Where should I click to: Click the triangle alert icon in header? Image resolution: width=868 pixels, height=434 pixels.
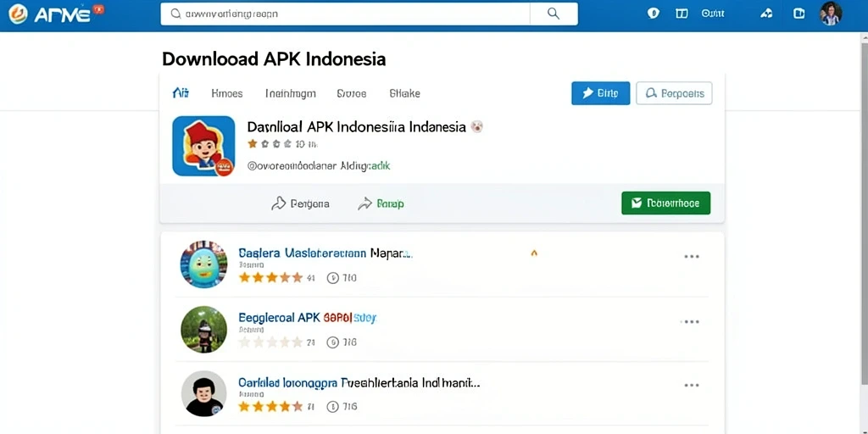click(766, 14)
